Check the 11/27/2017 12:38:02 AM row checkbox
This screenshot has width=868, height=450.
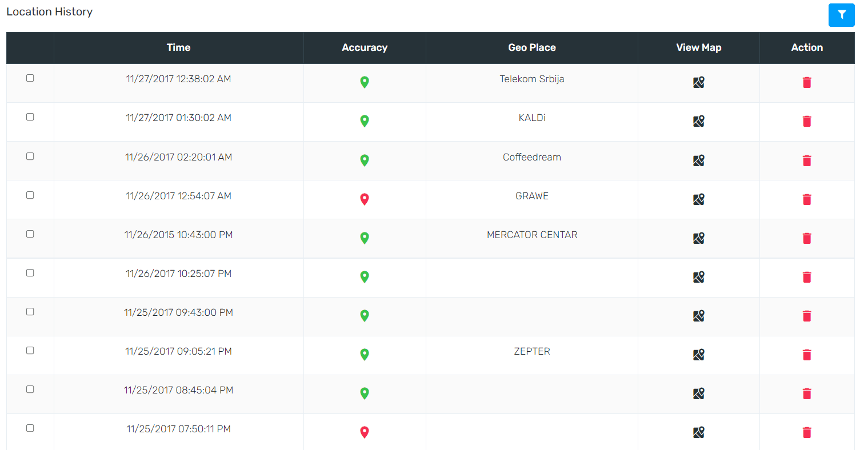tap(30, 78)
